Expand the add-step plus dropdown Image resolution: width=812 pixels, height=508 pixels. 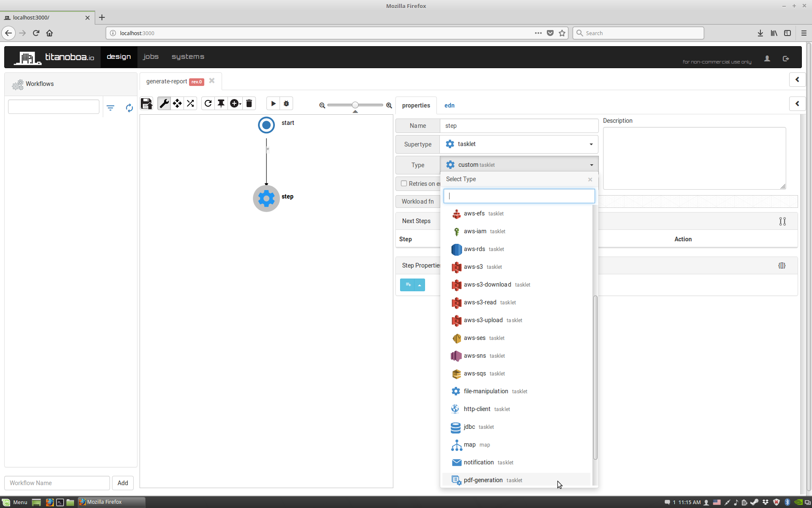(236, 104)
